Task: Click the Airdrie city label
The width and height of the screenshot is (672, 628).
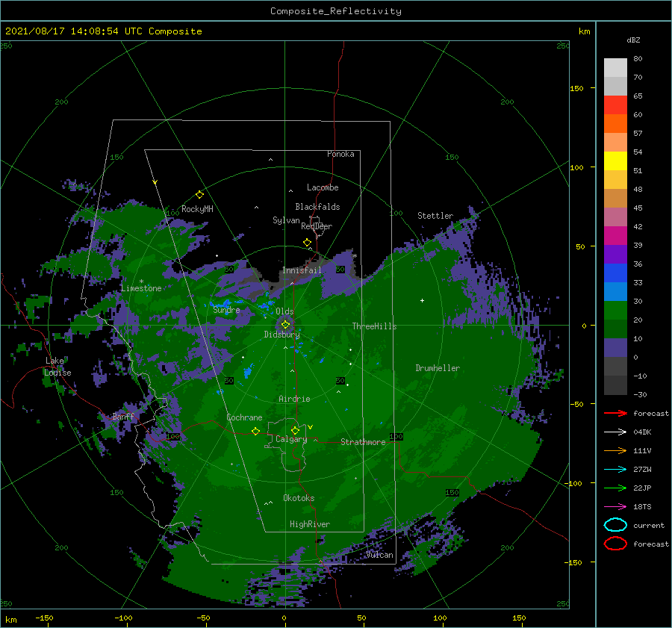Action: click(294, 399)
